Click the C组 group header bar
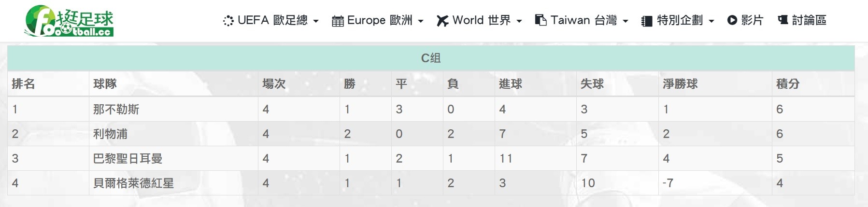Viewport: 868px width, 207px height. (x=431, y=58)
